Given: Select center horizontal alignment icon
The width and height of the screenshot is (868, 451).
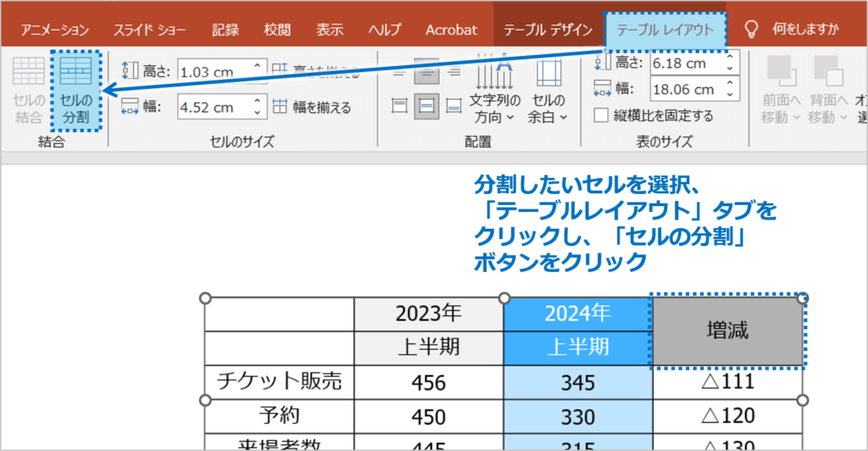Looking at the screenshot, I should tap(426, 71).
